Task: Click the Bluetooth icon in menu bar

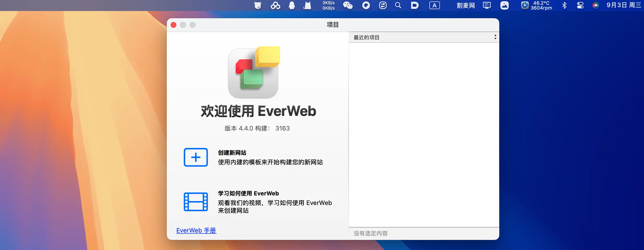Action: (x=564, y=5)
